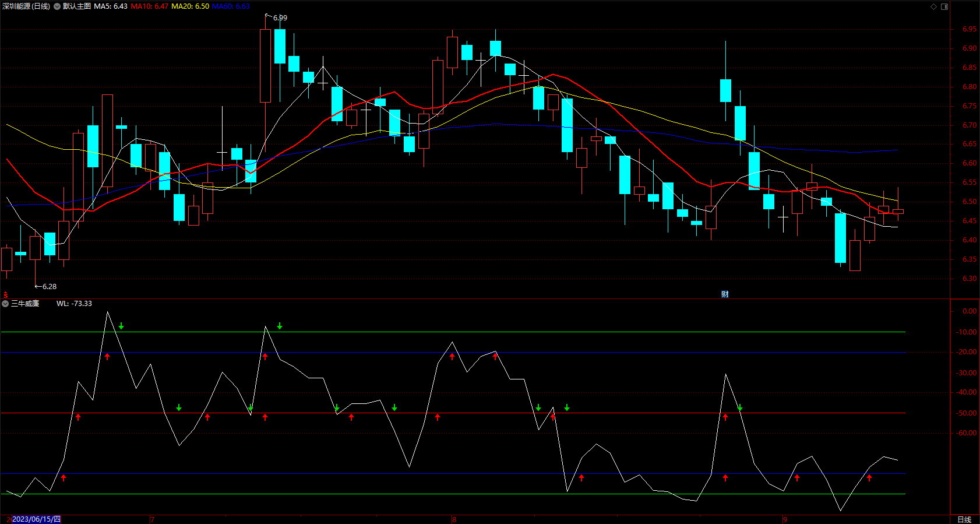Select the MA10: 6.47 legend label
The width and height of the screenshot is (980, 524).
click(x=150, y=6)
